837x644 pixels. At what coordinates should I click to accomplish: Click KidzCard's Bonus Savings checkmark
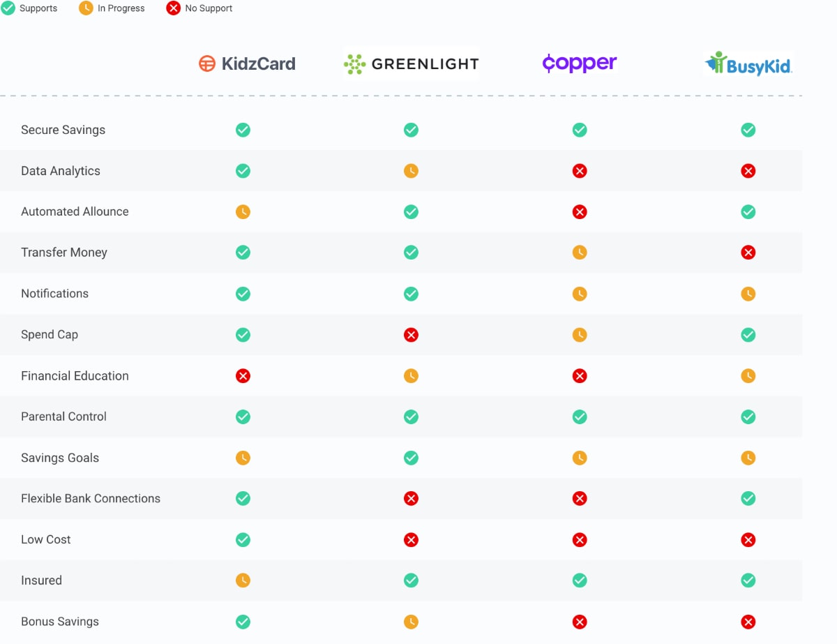point(243,622)
